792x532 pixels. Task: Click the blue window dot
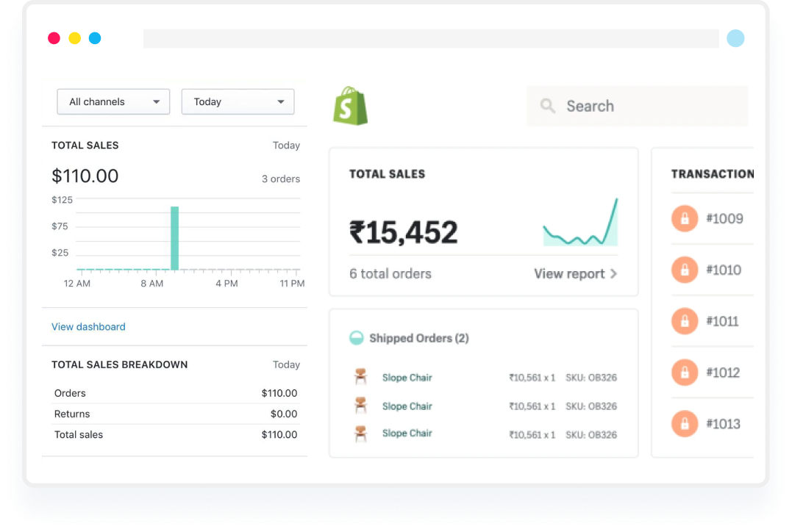click(95, 38)
